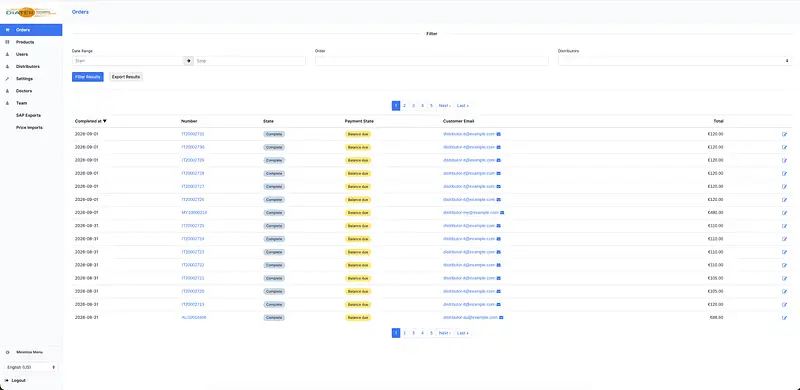
Task: Click the €88.00 total value
Action: click(716, 318)
